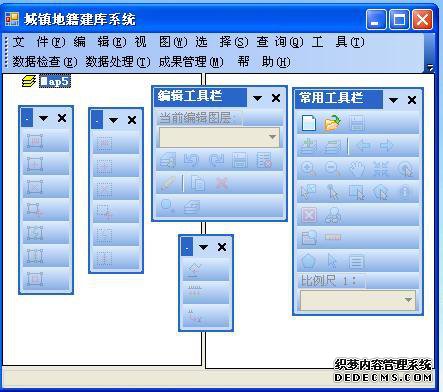This screenshot has width=443, height=392.
Task: Expand the 编辑工具栏 options arrow
Action: [x=257, y=98]
